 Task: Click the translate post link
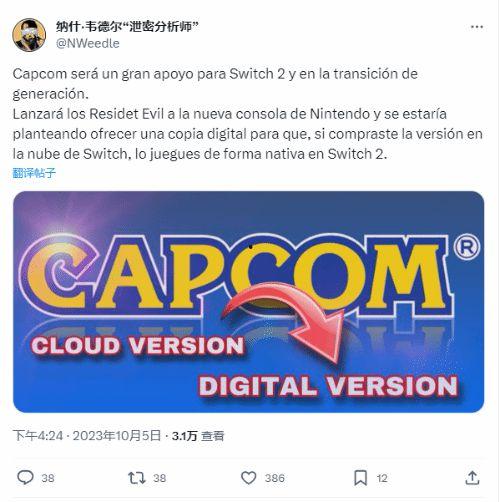click(34, 173)
